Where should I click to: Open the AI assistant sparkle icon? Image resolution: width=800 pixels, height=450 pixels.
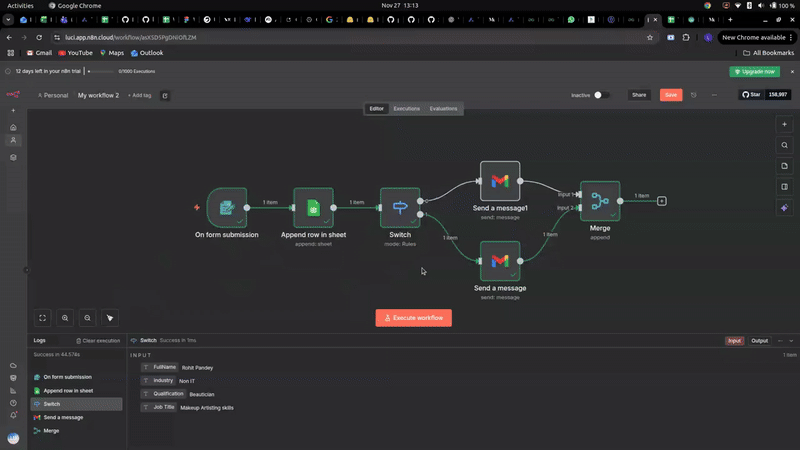click(x=784, y=208)
